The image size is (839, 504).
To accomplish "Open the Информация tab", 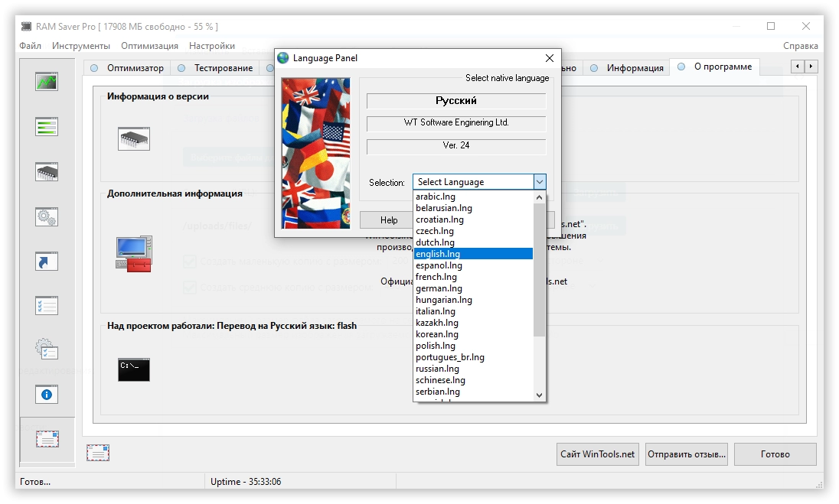I will pyautogui.click(x=627, y=68).
